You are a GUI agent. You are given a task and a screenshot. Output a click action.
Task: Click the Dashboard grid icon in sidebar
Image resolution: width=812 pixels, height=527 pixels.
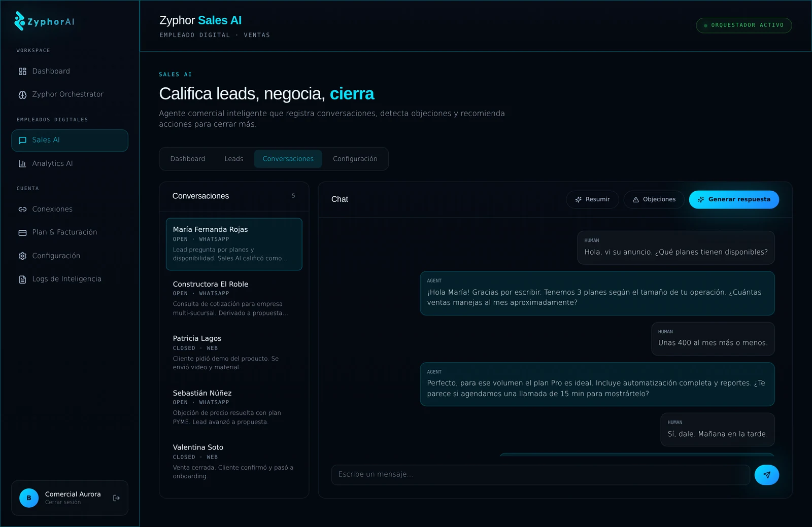(x=22, y=72)
